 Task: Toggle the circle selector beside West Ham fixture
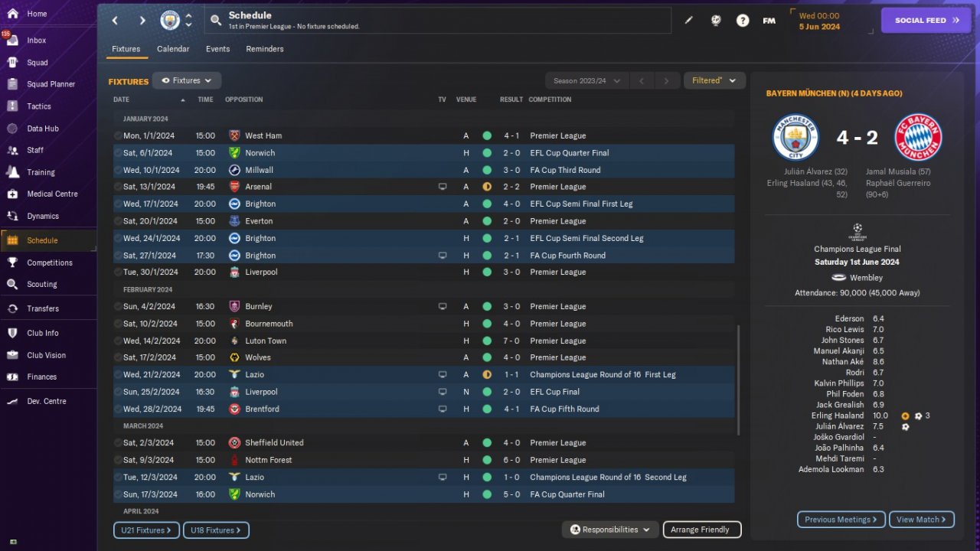[x=118, y=135]
